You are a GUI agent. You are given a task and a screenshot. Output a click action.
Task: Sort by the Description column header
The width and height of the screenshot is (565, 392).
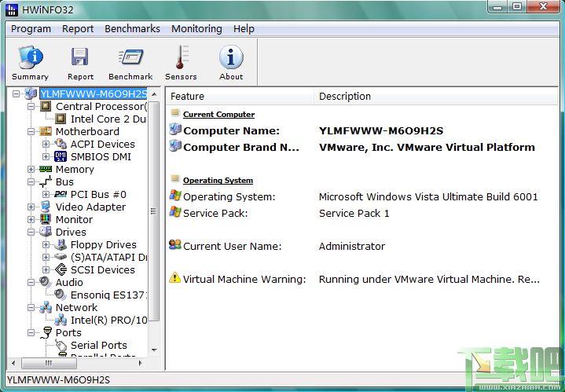pyautogui.click(x=436, y=97)
